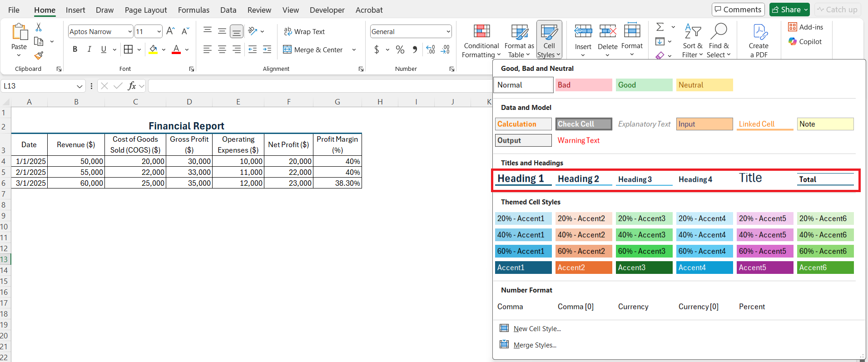Set Top Align vertical alignment

coord(208,31)
